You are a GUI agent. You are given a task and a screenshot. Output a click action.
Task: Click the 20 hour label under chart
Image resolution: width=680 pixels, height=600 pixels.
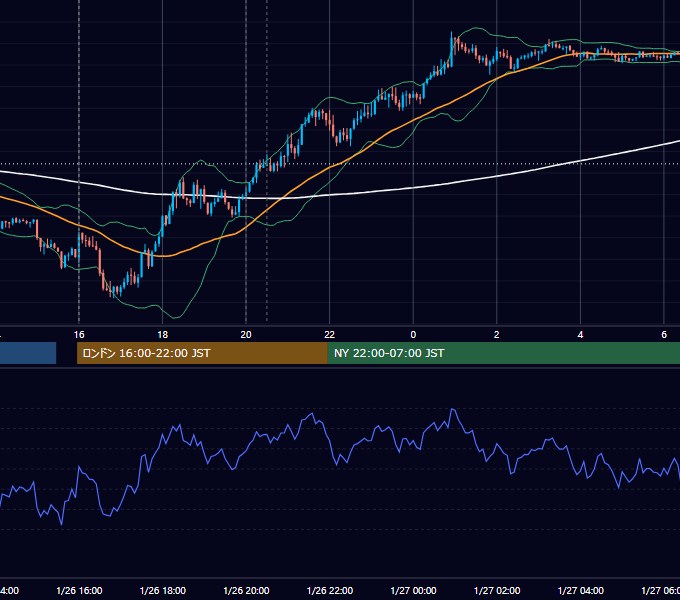click(246, 335)
